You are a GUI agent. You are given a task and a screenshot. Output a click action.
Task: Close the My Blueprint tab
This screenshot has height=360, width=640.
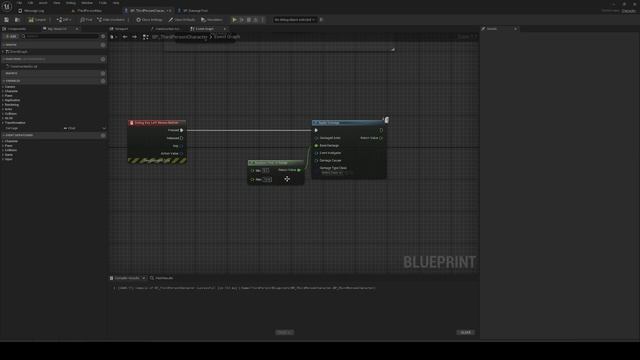click(77, 29)
